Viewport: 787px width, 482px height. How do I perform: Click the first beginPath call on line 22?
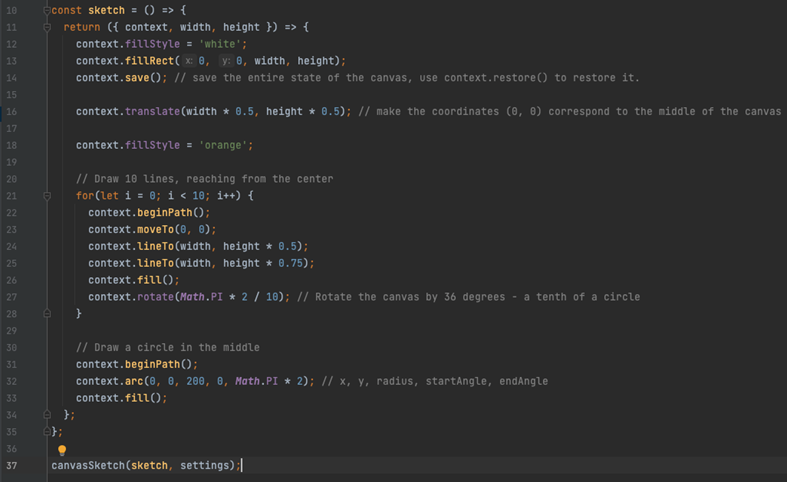coord(165,212)
